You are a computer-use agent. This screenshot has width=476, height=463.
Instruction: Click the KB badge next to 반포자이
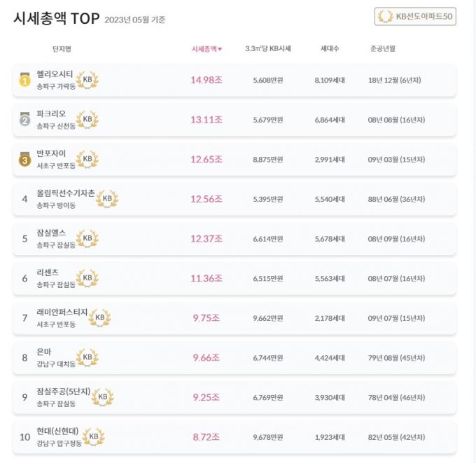tap(87, 160)
